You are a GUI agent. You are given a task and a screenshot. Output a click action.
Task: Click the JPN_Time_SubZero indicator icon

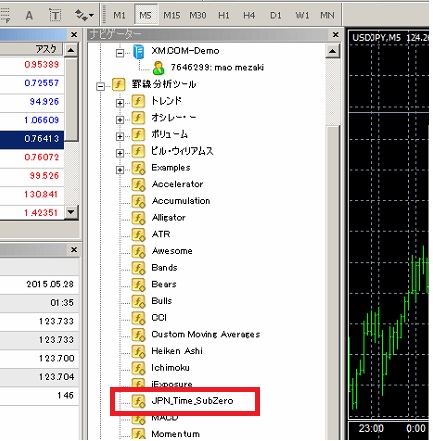coord(138,401)
